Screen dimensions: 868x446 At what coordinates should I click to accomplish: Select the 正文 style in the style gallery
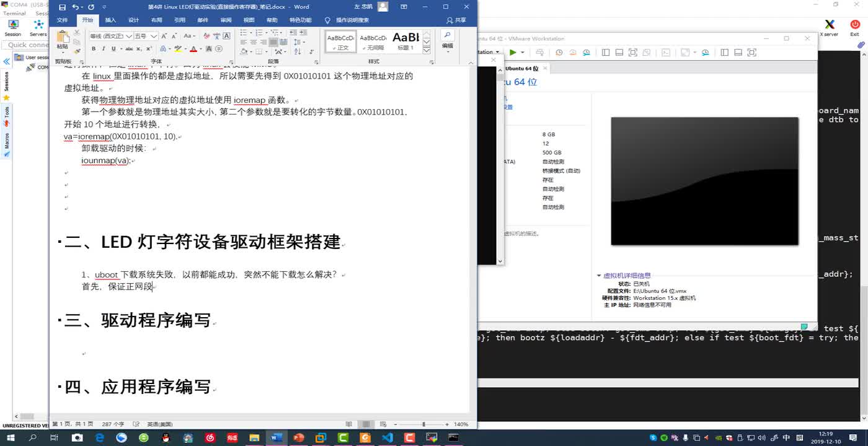coord(340,41)
